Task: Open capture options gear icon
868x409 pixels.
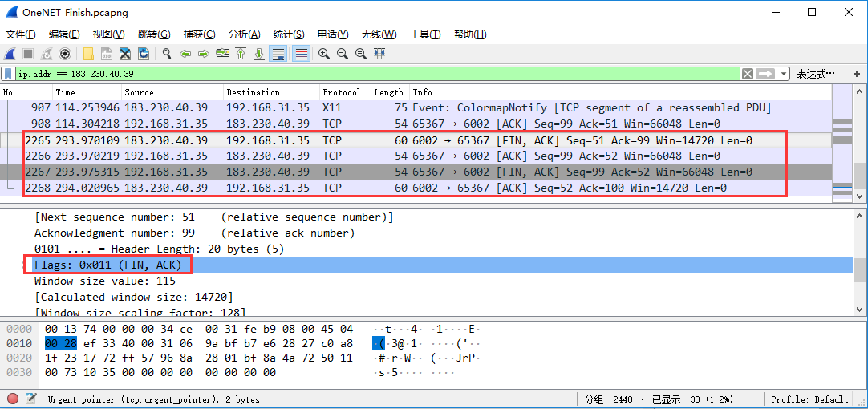Action: (x=65, y=54)
